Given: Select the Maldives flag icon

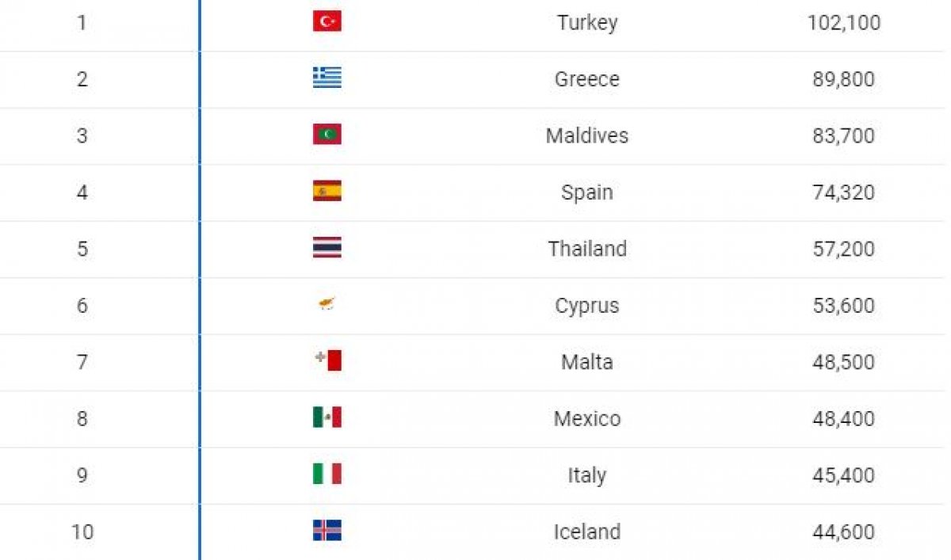Looking at the screenshot, I should click(327, 135).
